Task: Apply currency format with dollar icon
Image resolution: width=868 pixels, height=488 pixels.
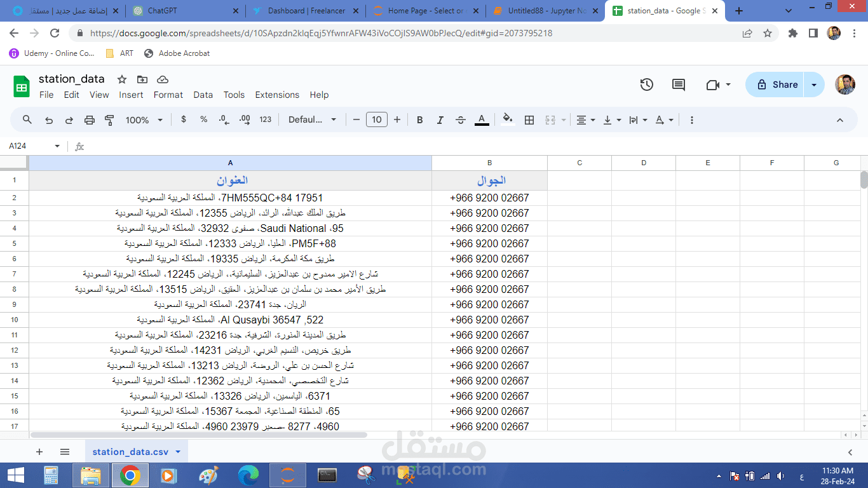Action: 184,119
